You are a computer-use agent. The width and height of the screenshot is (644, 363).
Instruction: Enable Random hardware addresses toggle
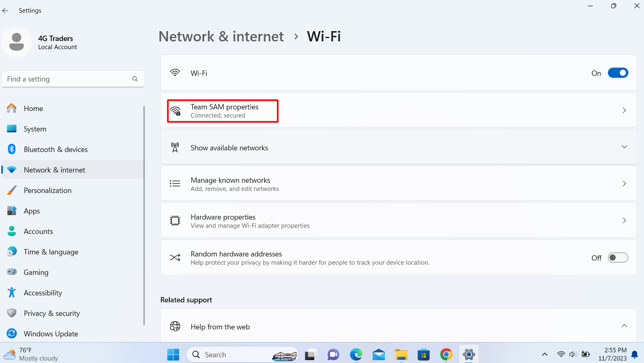point(618,258)
